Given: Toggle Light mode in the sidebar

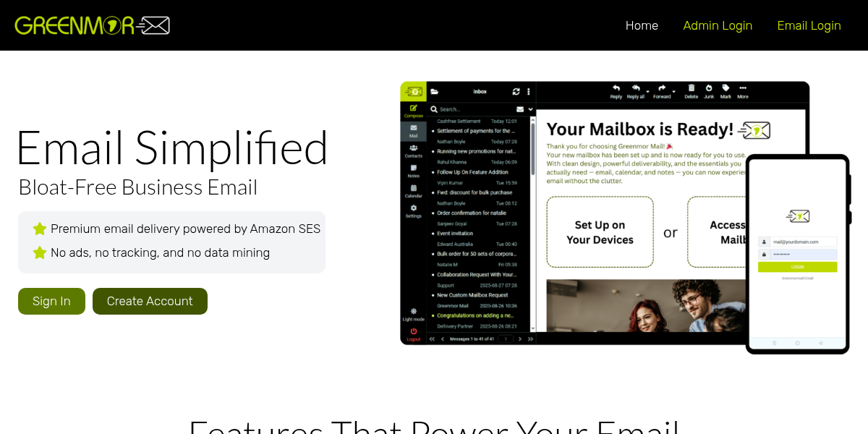Looking at the screenshot, I should [413, 312].
